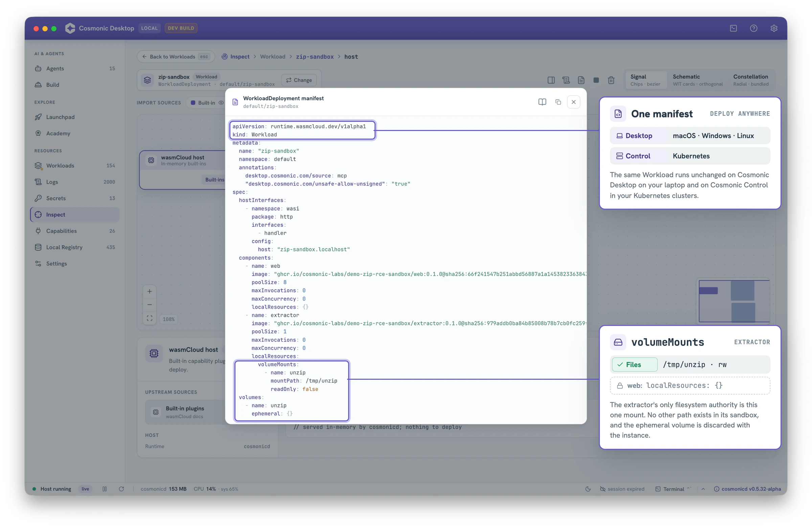Click the canvas minimap thumbnail
The image size is (812, 528).
[734, 301]
